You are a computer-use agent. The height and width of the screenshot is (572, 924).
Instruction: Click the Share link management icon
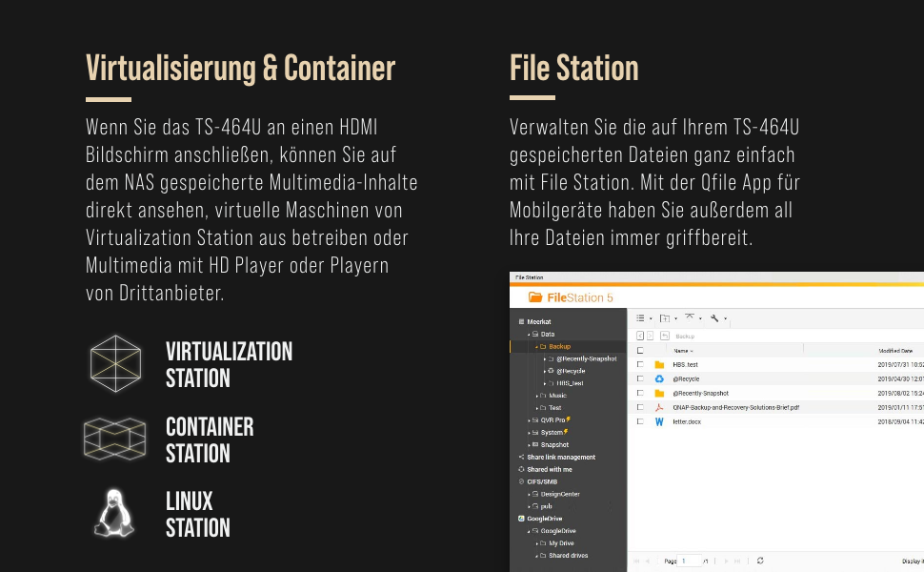tap(521, 457)
